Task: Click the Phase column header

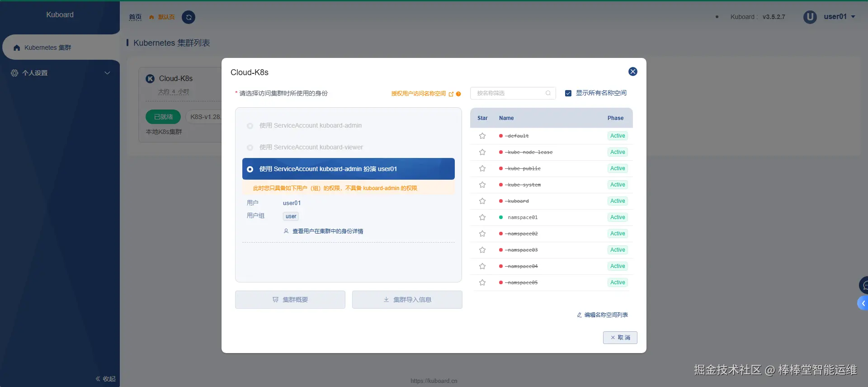Action: click(615, 118)
